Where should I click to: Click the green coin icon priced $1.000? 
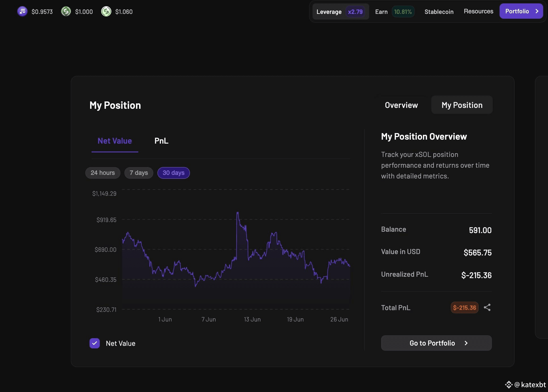click(x=66, y=11)
